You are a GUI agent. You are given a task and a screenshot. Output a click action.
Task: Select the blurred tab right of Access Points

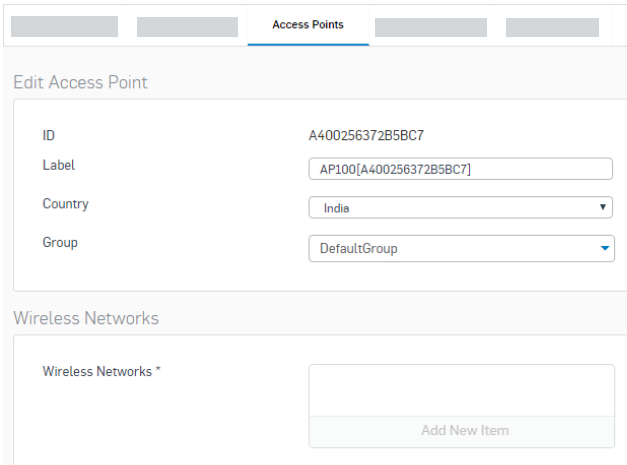click(x=430, y=27)
